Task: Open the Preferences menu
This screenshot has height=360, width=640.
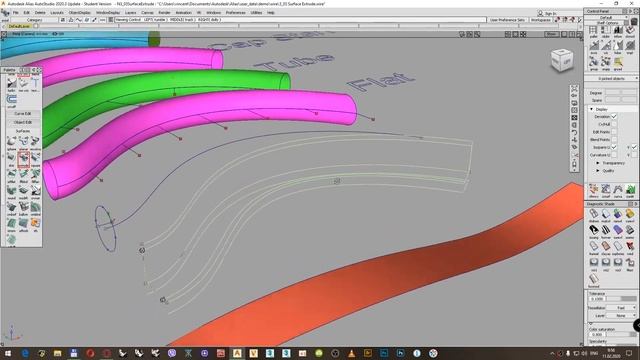Action: tap(236, 13)
